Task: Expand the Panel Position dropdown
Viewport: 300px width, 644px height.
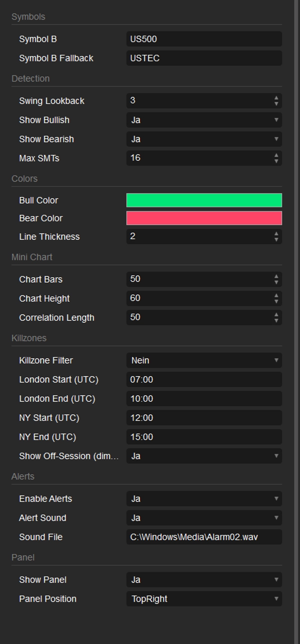Action: (203, 599)
